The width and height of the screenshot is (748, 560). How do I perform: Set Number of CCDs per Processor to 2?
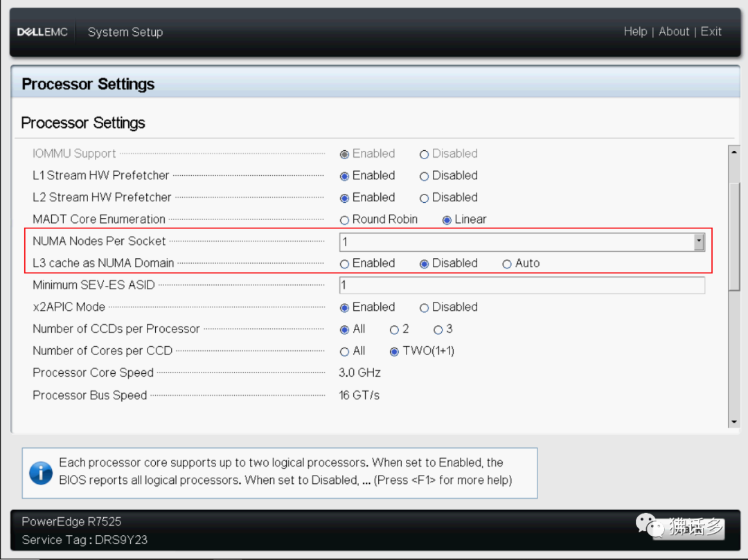click(395, 329)
